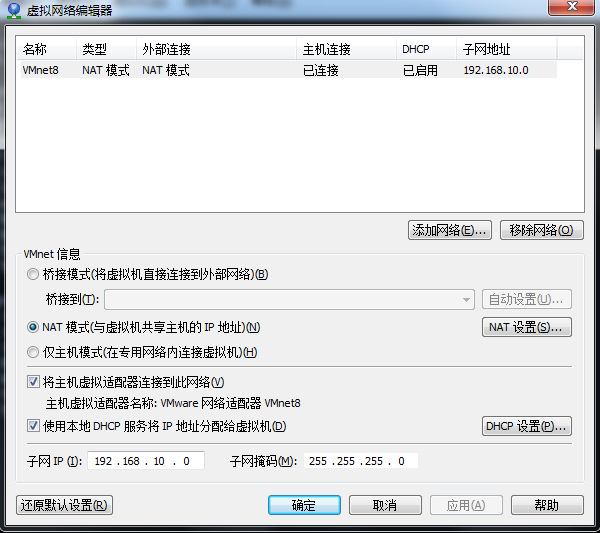The image size is (600, 533).
Task: Click DHCP column header
Action: (426, 49)
